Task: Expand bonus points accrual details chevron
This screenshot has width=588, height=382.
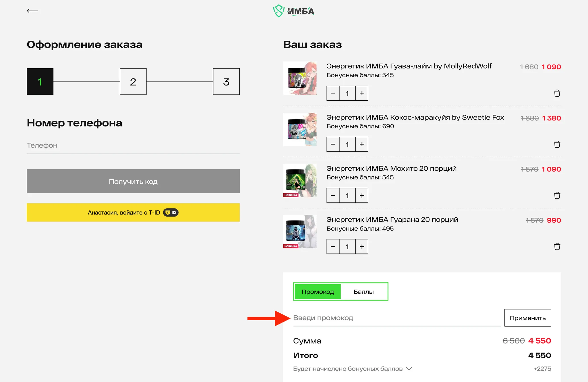Action: [x=409, y=369]
